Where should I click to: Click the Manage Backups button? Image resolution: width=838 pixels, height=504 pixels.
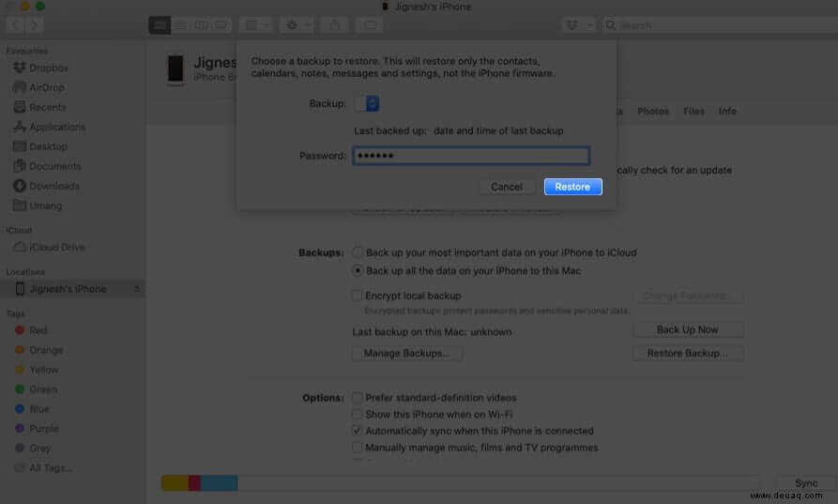(406, 353)
